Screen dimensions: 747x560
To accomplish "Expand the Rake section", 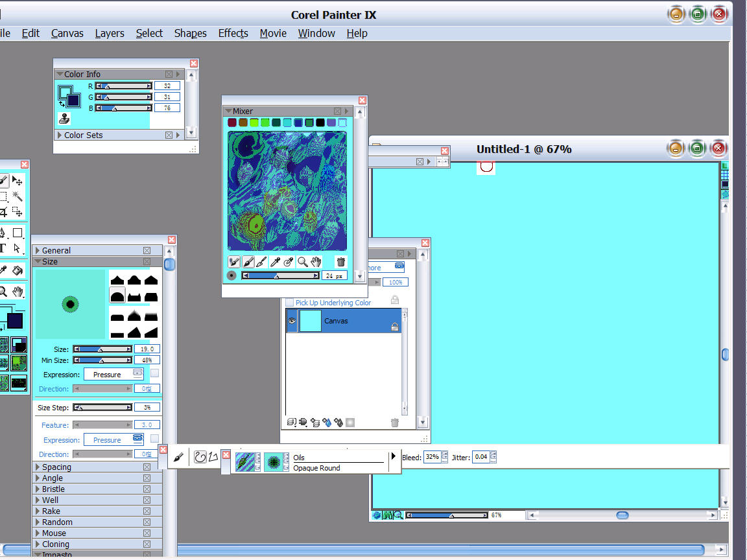I will click(38, 511).
